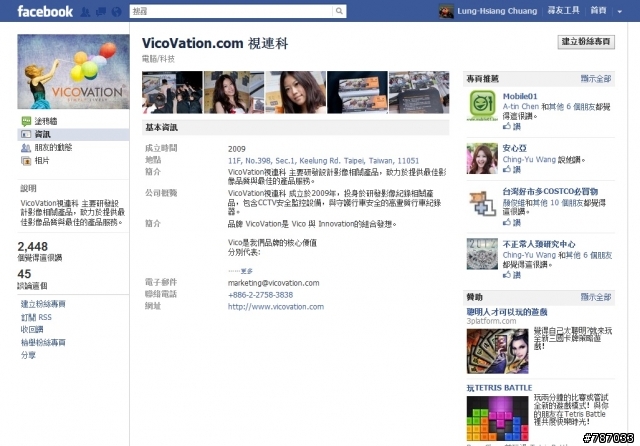Click the phone number +886-2-2758-3838
The height and width of the screenshot is (446, 640).
click(260, 295)
